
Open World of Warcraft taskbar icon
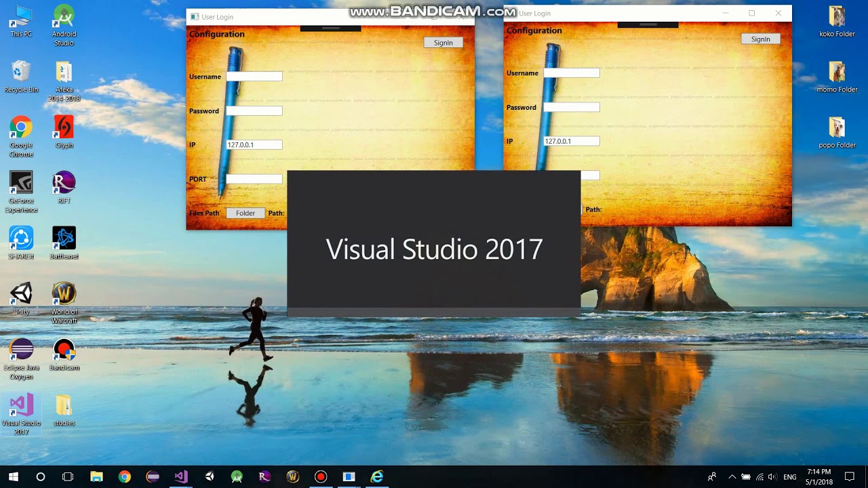tap(293, 476)
